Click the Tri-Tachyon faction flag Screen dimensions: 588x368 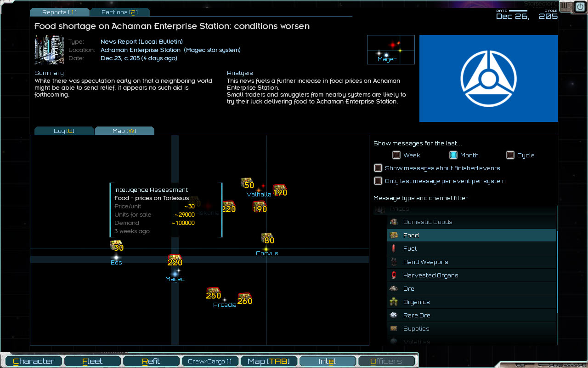[x=489, y=78]
